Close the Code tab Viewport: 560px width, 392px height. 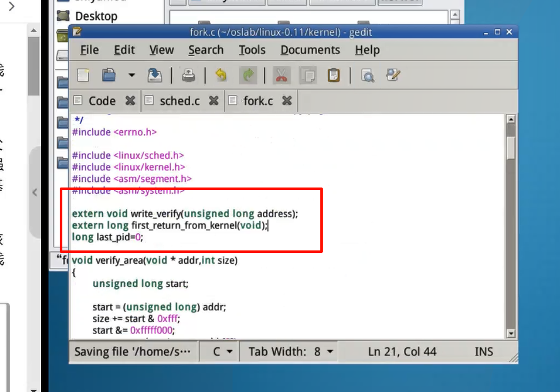click(x=130, y=101)
